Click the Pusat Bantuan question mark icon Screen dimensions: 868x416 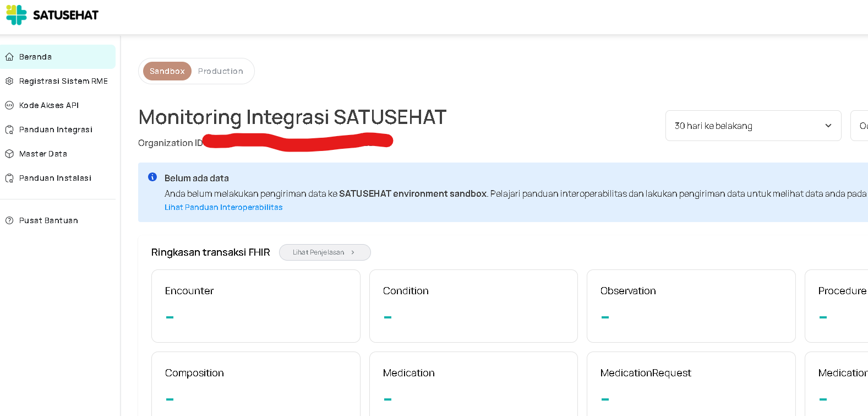coord(9,220)
